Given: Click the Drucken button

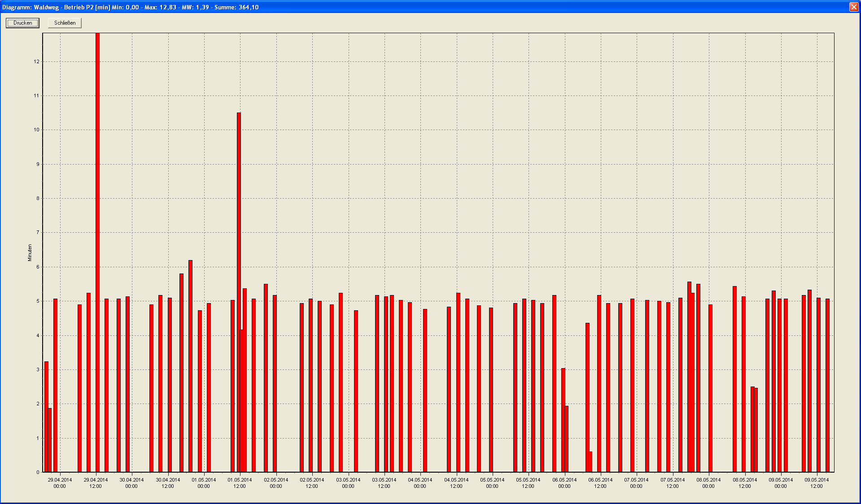Looking at the screenshot, I should (x=22, y=23).
